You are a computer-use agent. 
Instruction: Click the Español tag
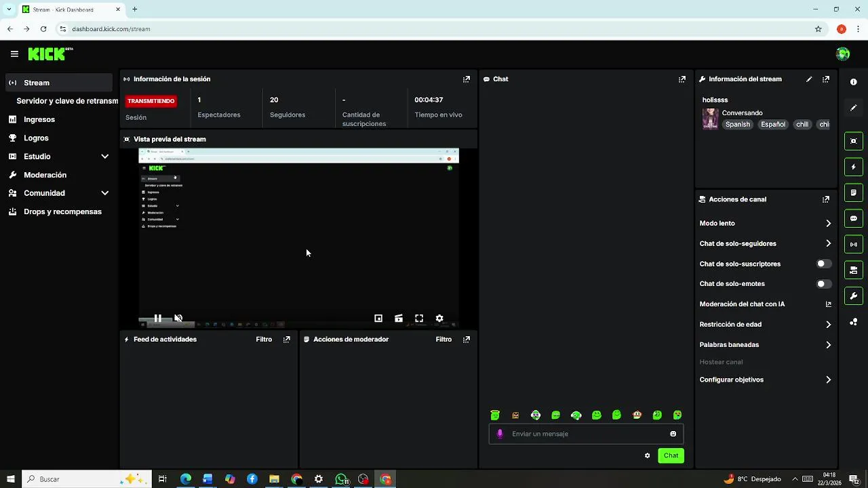773,125
